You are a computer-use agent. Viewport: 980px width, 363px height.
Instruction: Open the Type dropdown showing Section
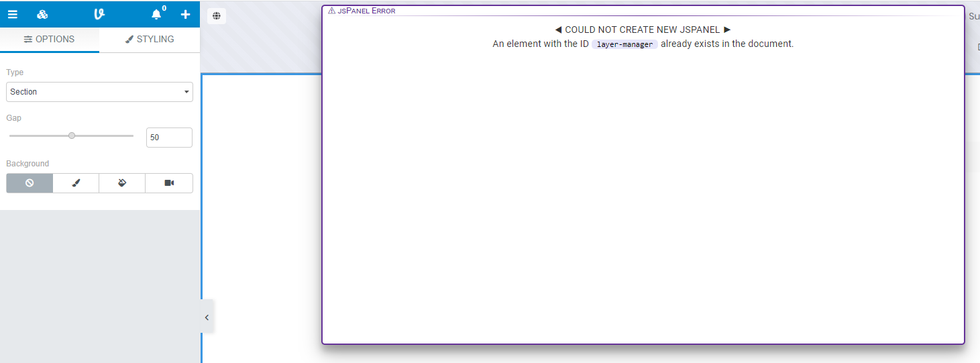click(99, 92)
